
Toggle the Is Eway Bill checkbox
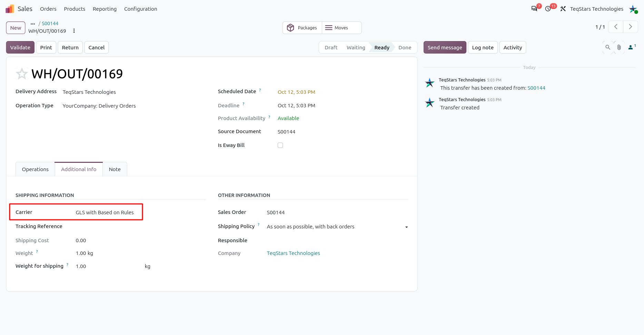coord(280,145)
